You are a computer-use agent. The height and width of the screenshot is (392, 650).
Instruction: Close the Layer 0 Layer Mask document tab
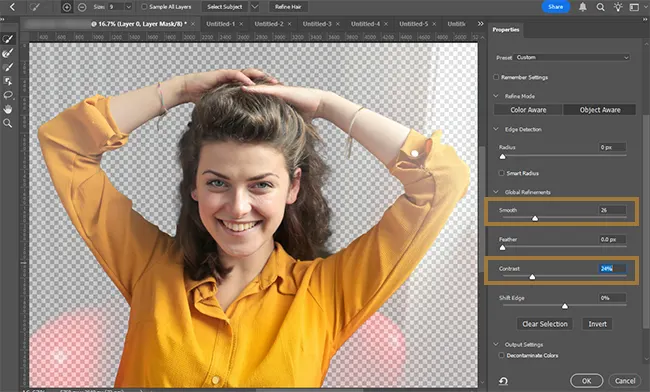(x=193, y=24)
